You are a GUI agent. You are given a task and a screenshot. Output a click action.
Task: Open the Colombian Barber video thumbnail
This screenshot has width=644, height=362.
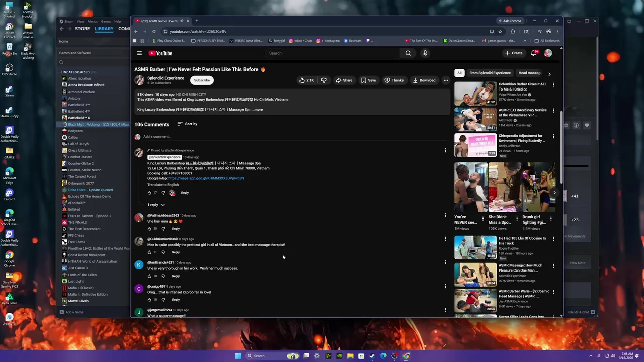coord(475,94)
